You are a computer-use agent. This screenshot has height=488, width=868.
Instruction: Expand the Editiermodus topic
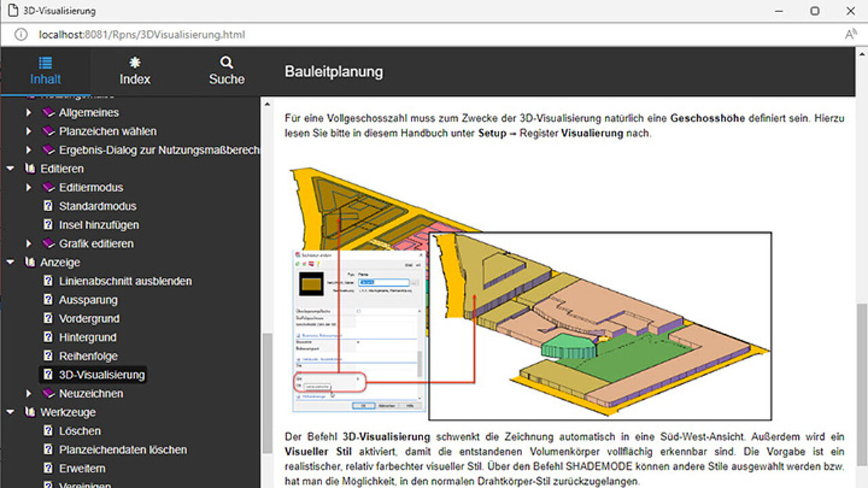[28, 188]
